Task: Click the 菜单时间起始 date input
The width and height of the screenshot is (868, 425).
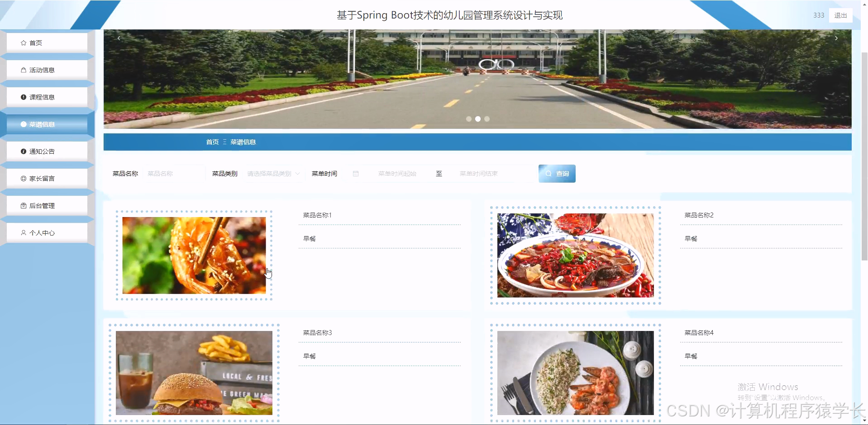Action: (x=397, y=174)
